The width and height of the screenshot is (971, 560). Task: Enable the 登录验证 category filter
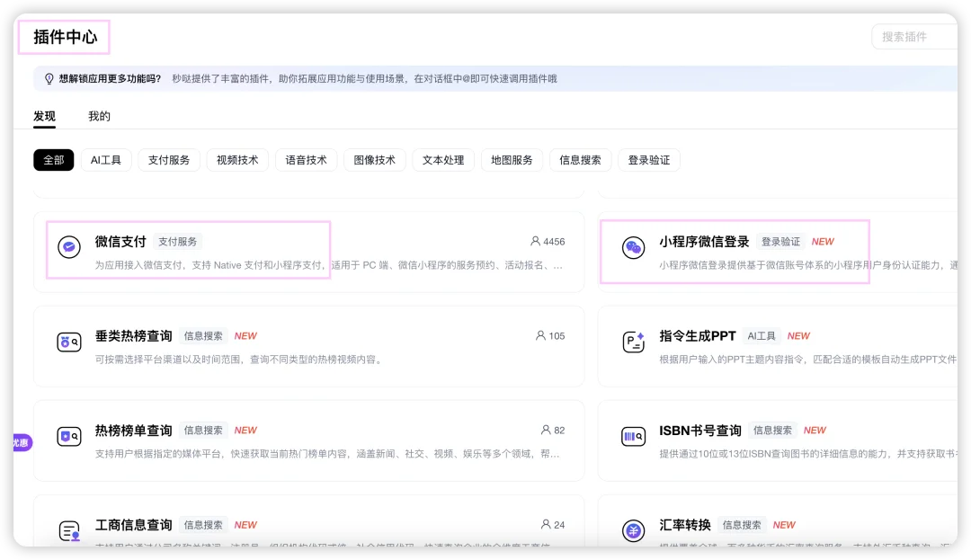point(649,160)
